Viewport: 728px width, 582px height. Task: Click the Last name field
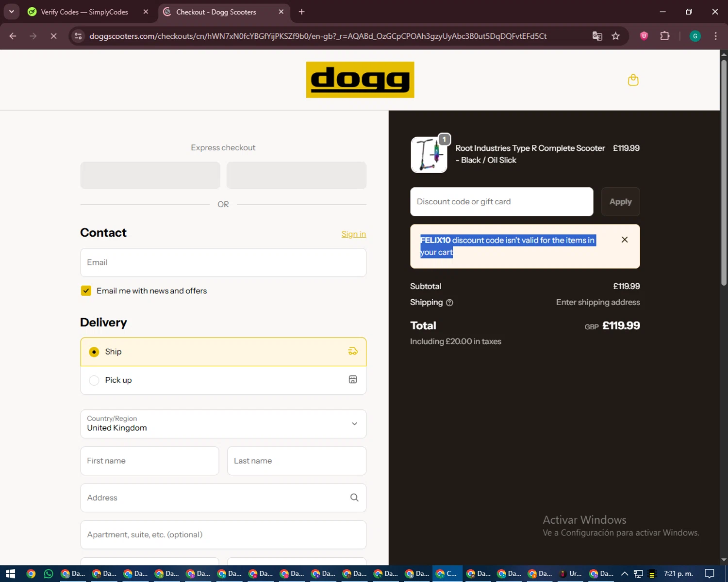(297, 461)
